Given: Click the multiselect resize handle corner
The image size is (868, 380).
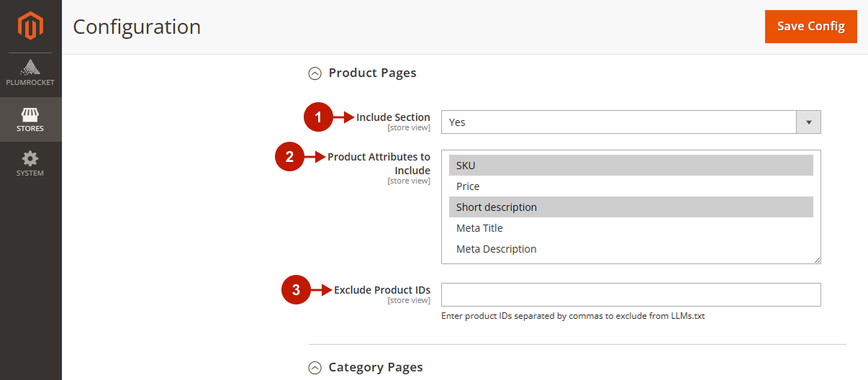Looking at the screenshot, I should pyautogui.click(x=817, y=260).
